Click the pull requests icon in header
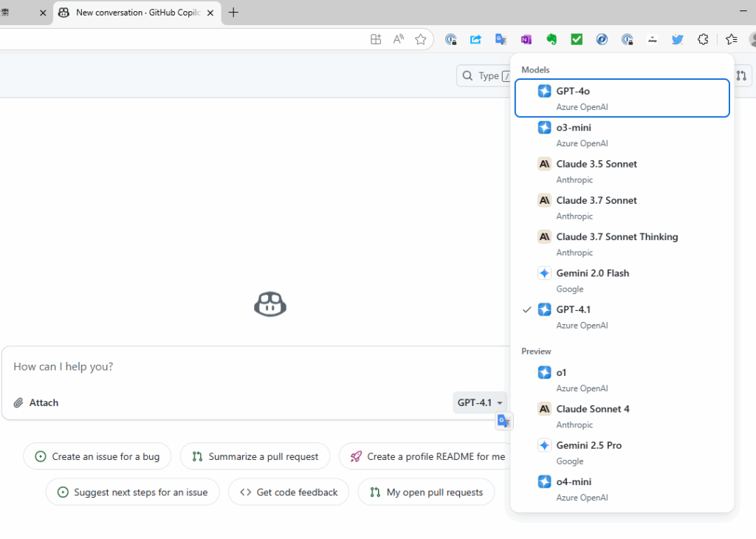The height and width of the screenshot is (539, 756). (x=741, y=76)
